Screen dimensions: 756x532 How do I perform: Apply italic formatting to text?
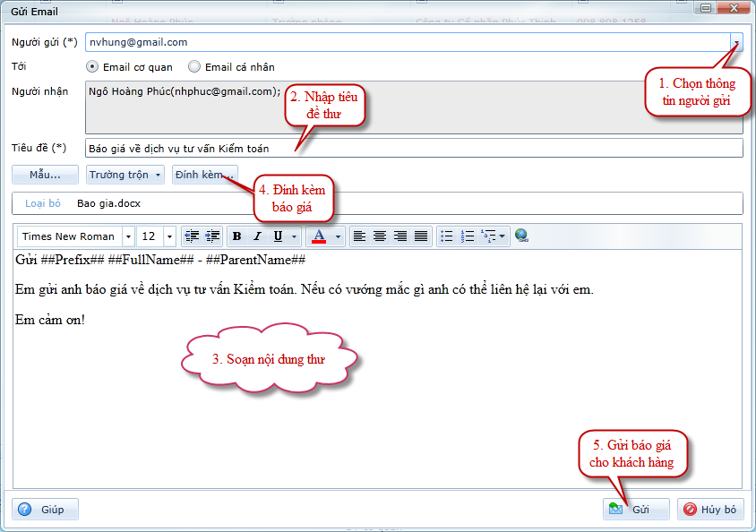coord(257,236)
